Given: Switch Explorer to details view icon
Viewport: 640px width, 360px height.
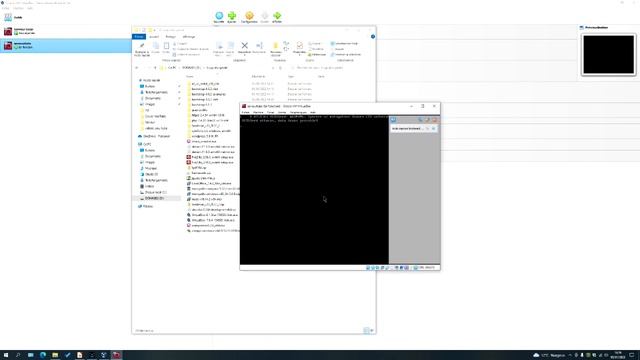Looking at the screenshot, I should (x=366, y=331).
